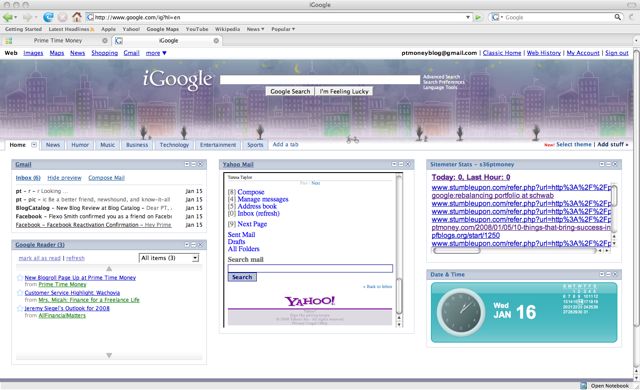Remove the Sitemeter Stats gadget

(x=615, y=164)
